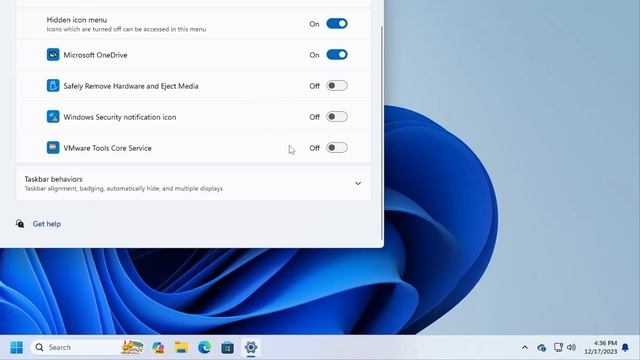Click the search highlight image in the search box
Image resolution: width=640 pixels, height=360 pixels.
[132, 347]
